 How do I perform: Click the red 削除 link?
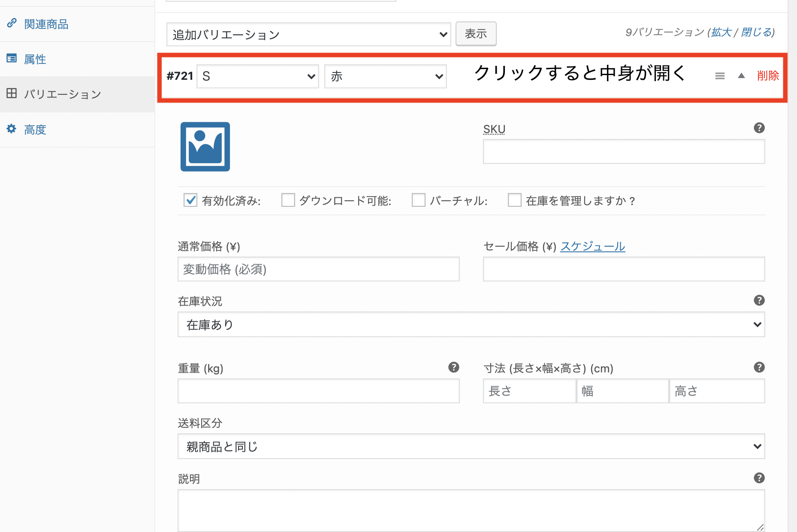coord(768,76)
